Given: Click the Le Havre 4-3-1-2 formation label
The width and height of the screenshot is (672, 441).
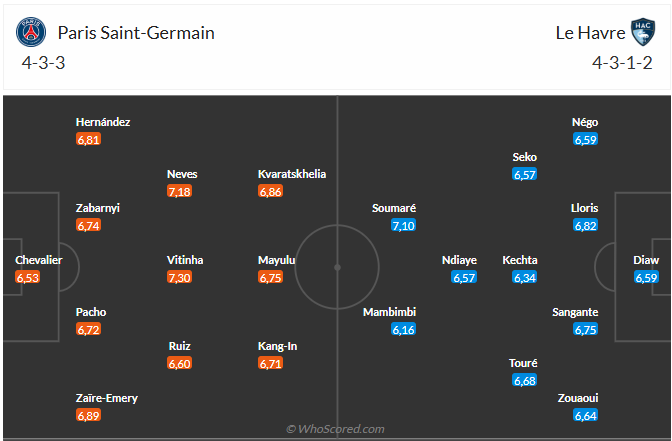Looking at the screenshot, I should click(x=620, y=63).
